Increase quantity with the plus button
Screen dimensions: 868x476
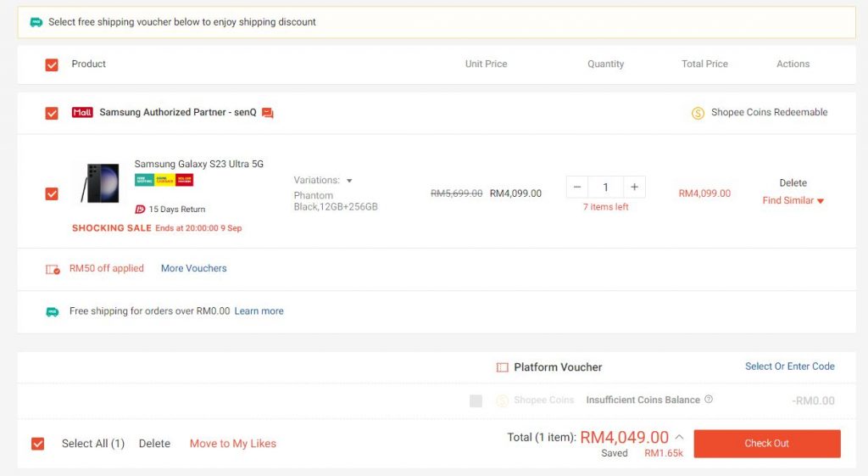[634, 187]
